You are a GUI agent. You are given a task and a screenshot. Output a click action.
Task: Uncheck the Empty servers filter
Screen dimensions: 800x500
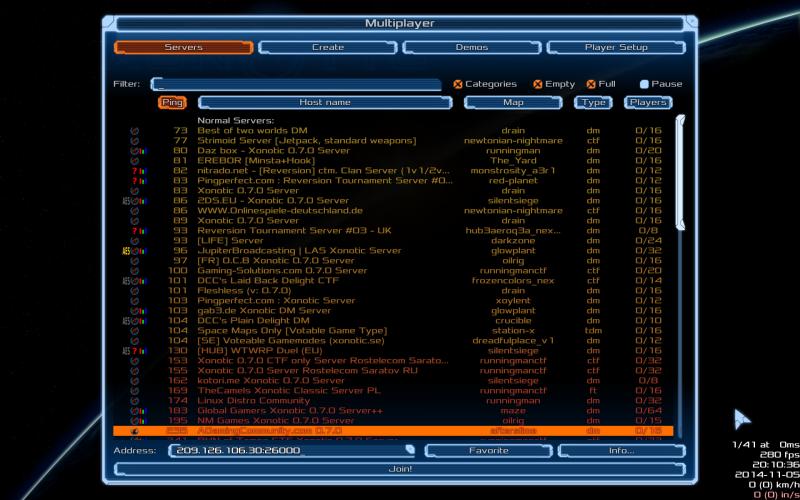pyautogui.click(x=537, y=84)
